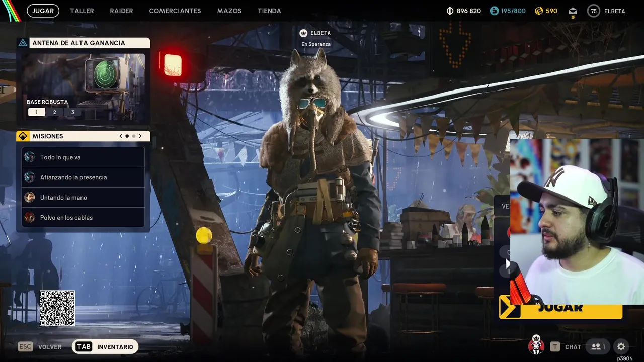644x362 pixels.
Task: Open mission Afianzando la presencia
Action: 83,177
